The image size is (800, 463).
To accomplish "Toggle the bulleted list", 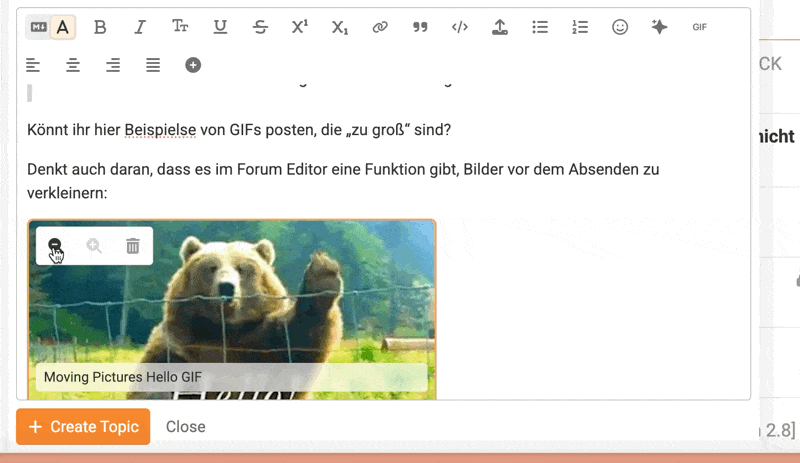I will click(540, 28).
